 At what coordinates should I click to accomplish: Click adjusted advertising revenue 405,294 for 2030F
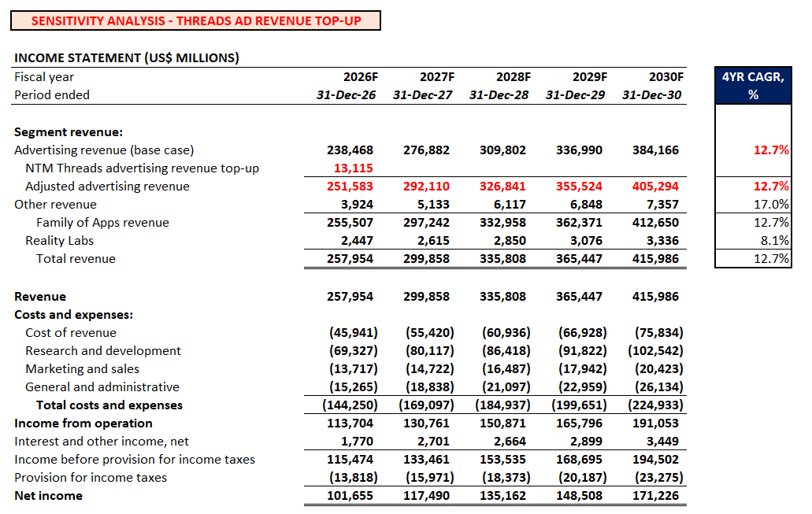(x=655, y=187)
